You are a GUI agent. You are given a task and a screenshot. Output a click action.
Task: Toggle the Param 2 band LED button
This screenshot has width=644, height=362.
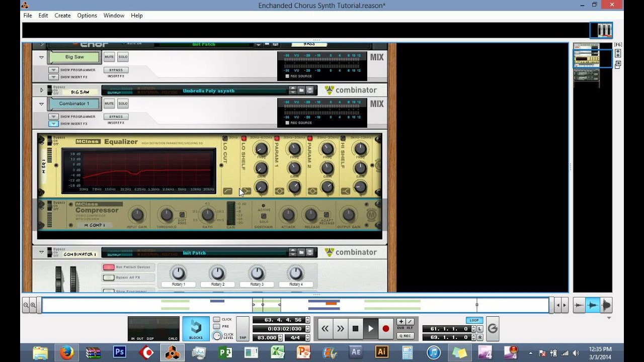click(x=310, y=138)
